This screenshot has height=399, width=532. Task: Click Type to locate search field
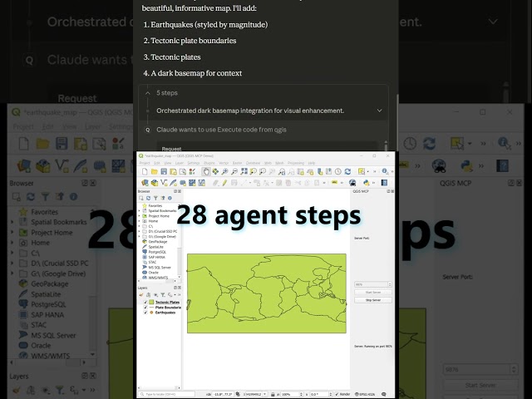click(166, 394)
